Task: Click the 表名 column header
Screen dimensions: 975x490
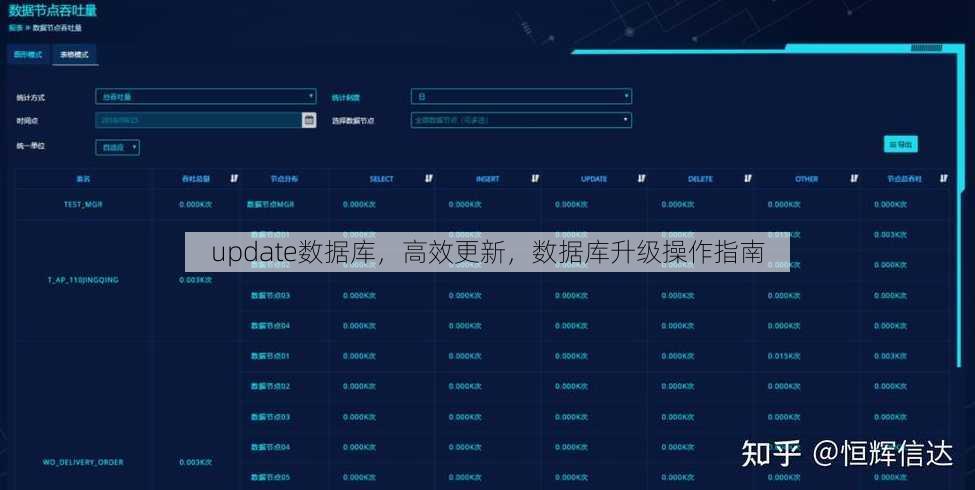Action: click(x=83, y=179)
